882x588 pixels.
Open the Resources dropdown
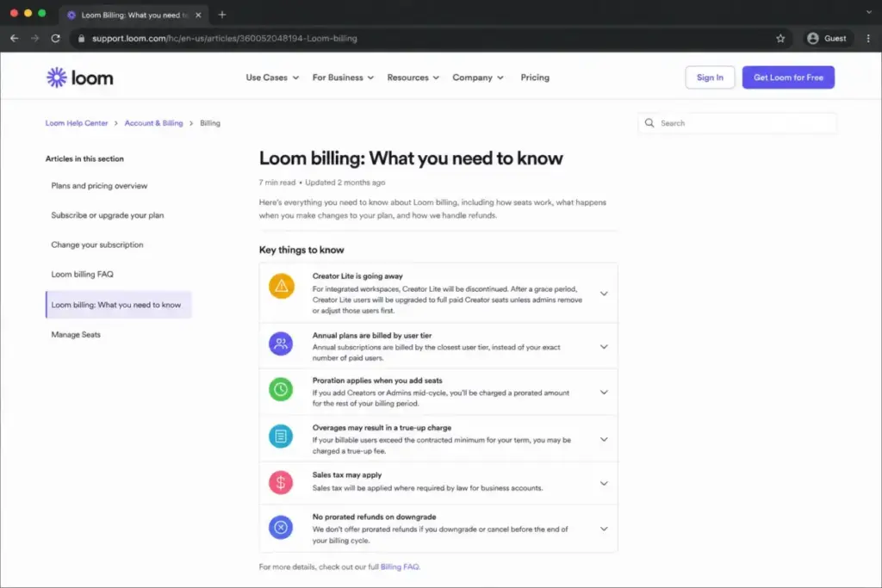[x=413, y=77]
